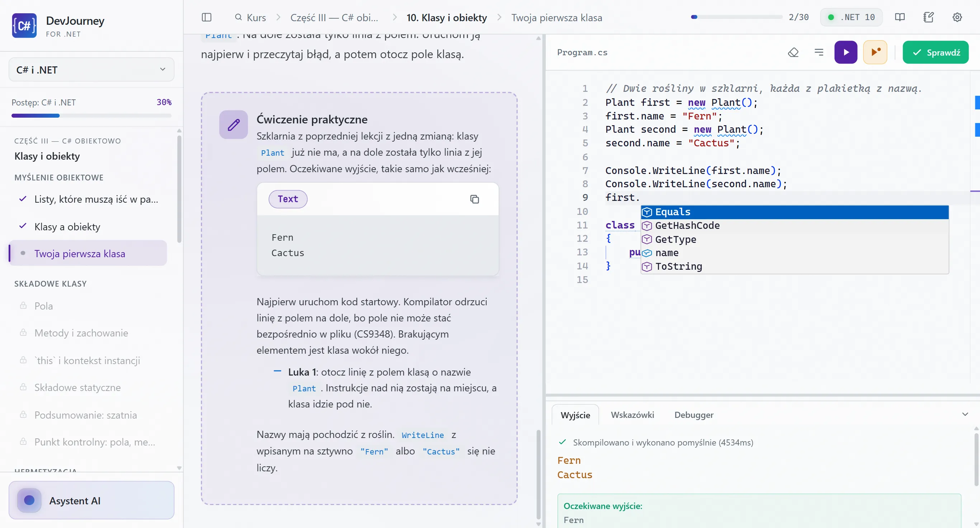Open the Część III breadcrumb
The height and width of the screenshot is (528, 980).
[x=334, y=18]
